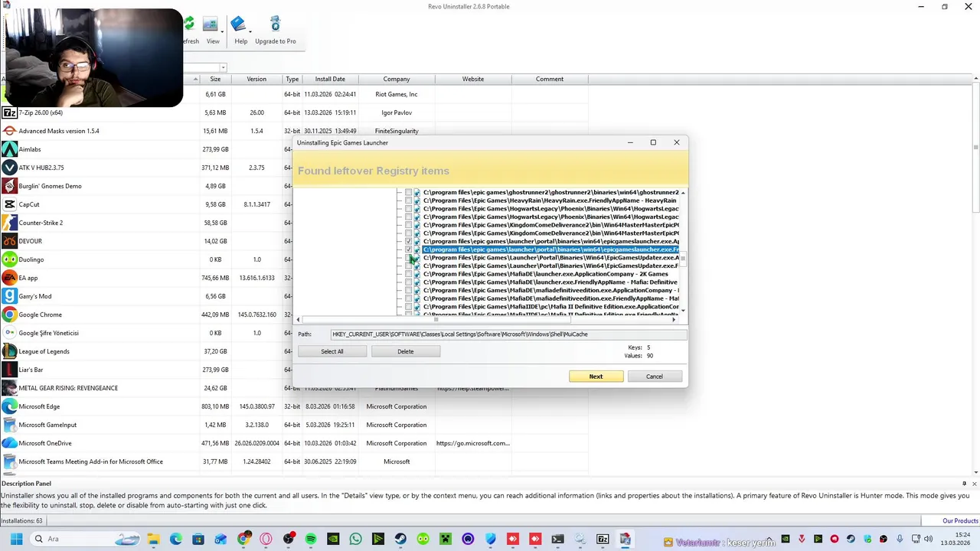
Task: Open the search box dropdown arrow
Action: (x=223, y=67)
